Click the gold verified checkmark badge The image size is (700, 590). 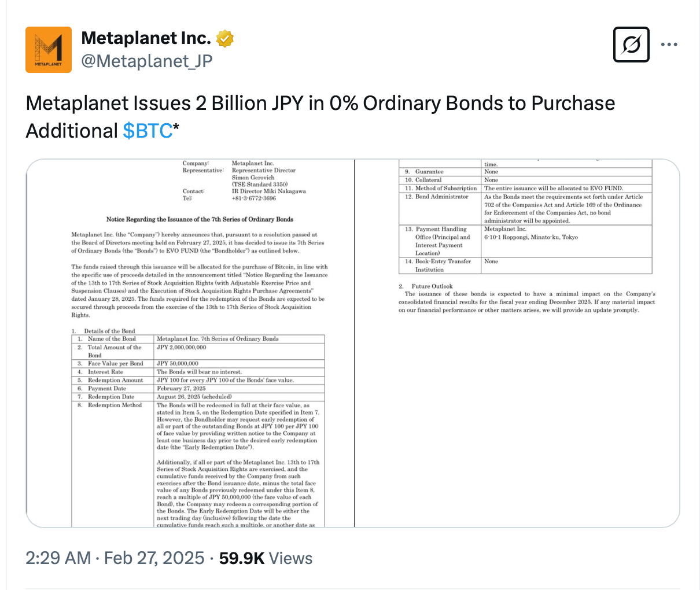[x=224, y=38]
